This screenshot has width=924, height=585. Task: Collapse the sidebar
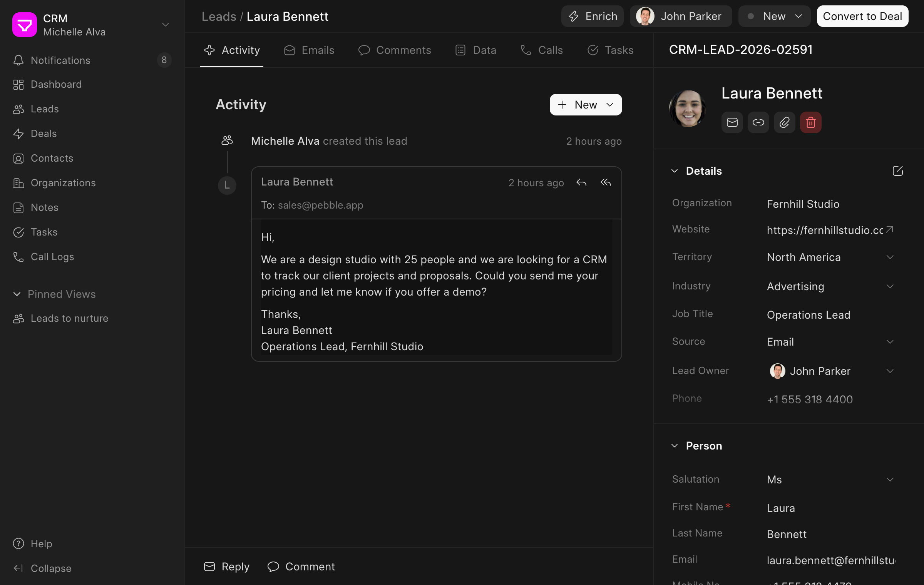[x=92, y=568]
